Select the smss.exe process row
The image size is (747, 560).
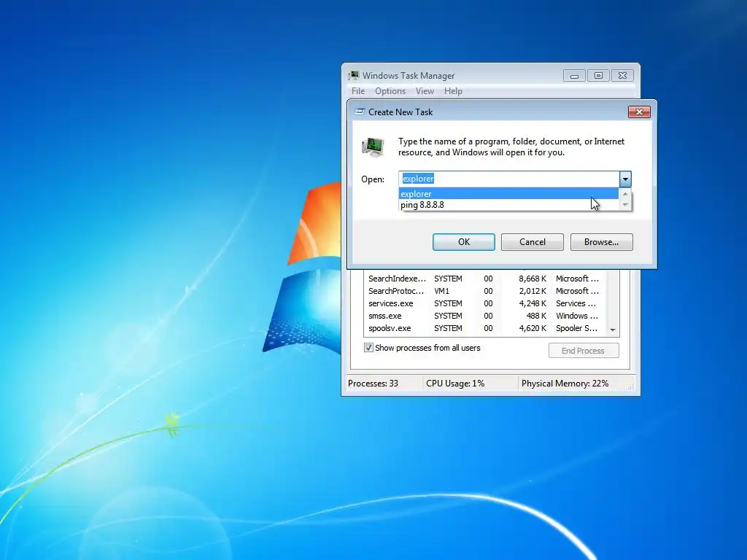tap(486, 316)
